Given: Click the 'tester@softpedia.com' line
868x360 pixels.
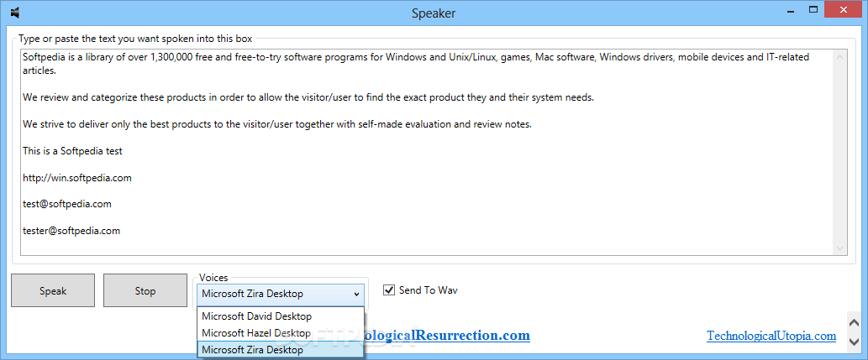Looking at the screenshot, I should click(x=71, y=231).
